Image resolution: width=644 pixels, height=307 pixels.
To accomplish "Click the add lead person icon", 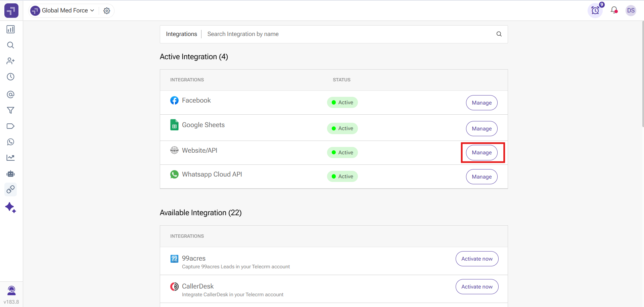I will pos(11,61).
